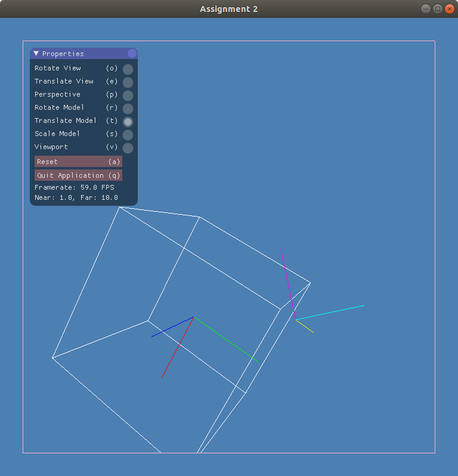Click the cyan axis line in scene
The height and width of the screenshot is (476, 458).
[x=330, y=313]
